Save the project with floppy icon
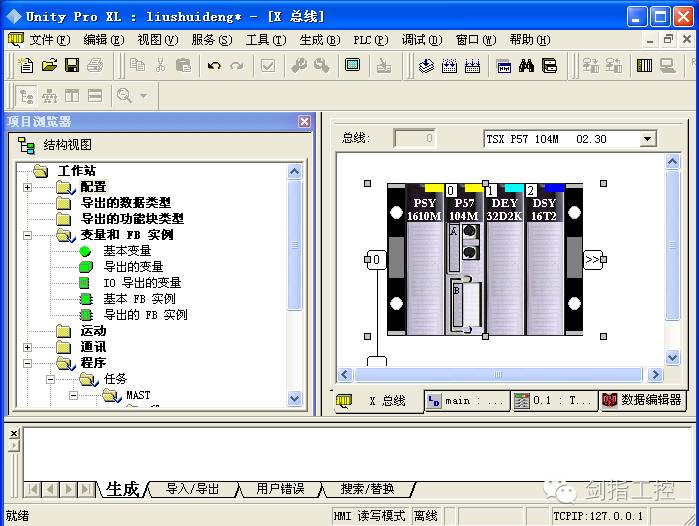Screen dimensions: 699x526 72,66
